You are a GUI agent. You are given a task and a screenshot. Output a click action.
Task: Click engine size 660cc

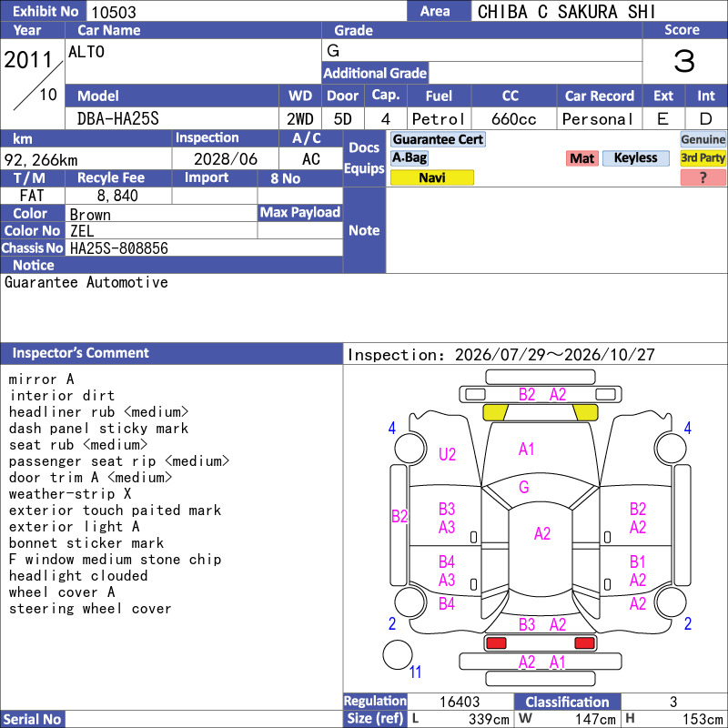point(514,119)
